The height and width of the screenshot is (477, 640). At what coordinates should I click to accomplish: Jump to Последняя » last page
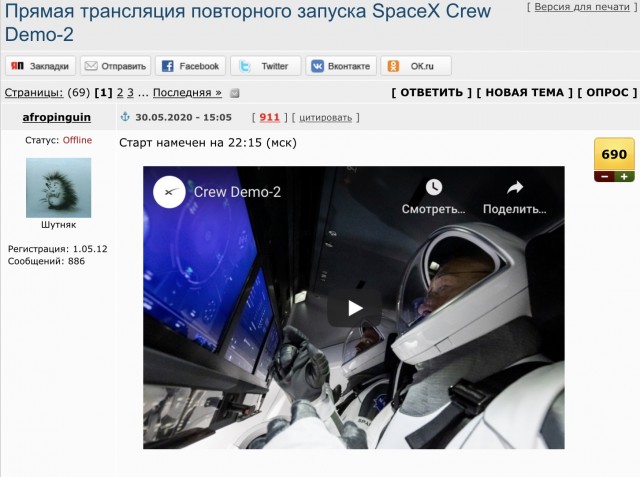[x=187, y=93]
